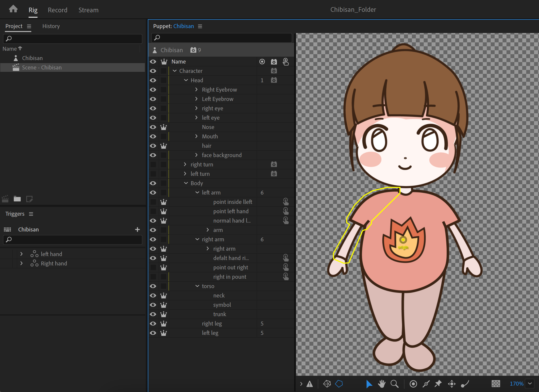
Task: Expand the Right hand trigger in the Triggers panel
Action: [x=22, y=263]
